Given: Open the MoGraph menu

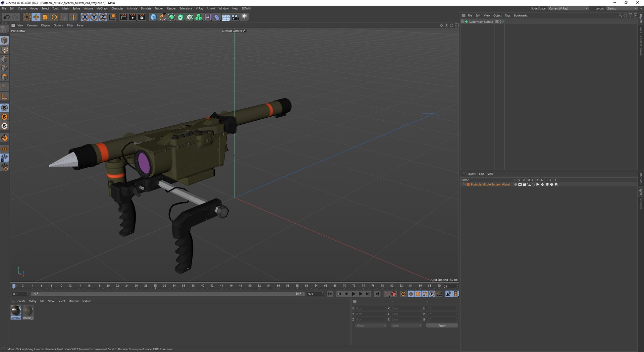Looking at the screenshot, I should click(x=102, y=8).
